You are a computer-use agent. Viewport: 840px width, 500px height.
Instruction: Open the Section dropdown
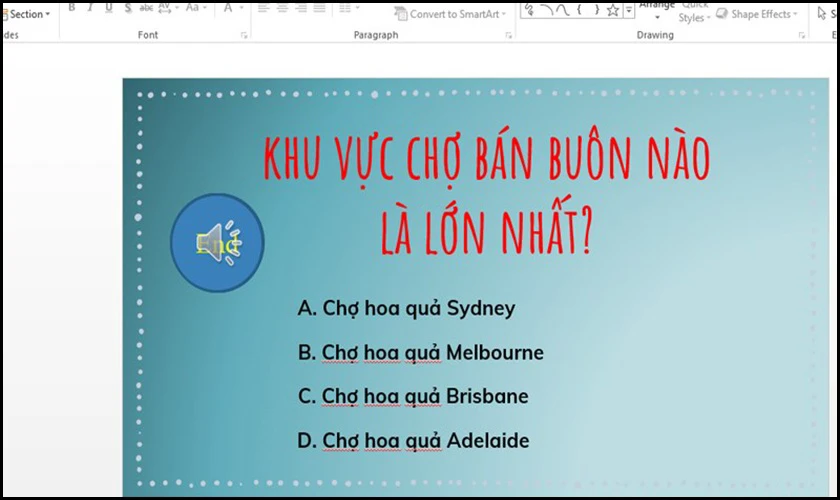point(27,14)
